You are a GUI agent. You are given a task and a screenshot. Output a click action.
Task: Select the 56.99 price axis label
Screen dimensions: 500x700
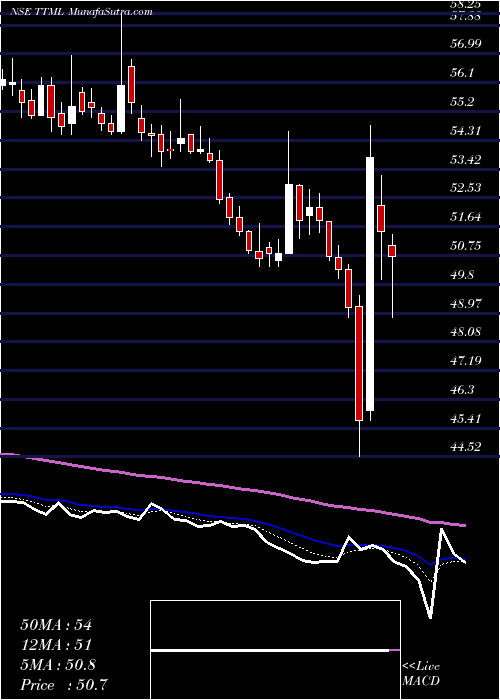click(467, 44)
